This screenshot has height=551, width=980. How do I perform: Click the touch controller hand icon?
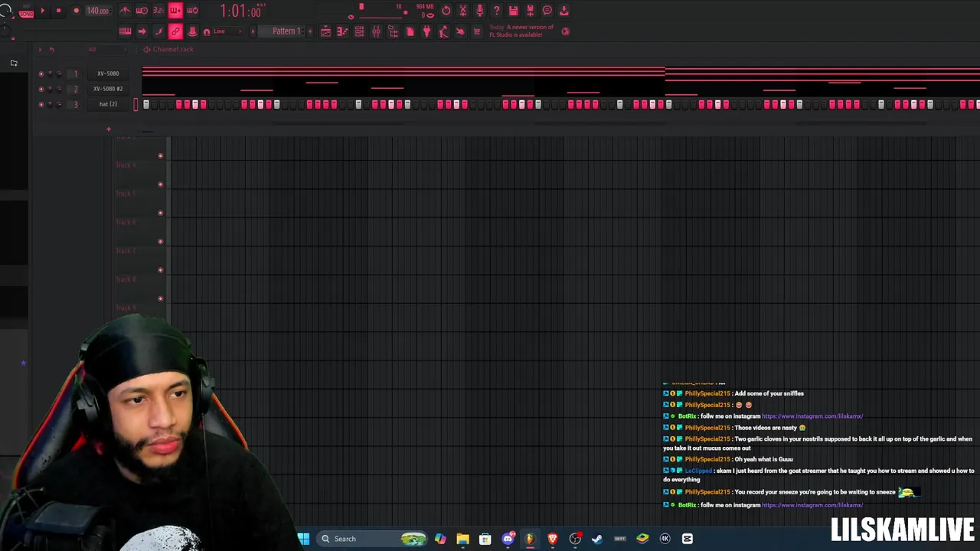(460, 31)
